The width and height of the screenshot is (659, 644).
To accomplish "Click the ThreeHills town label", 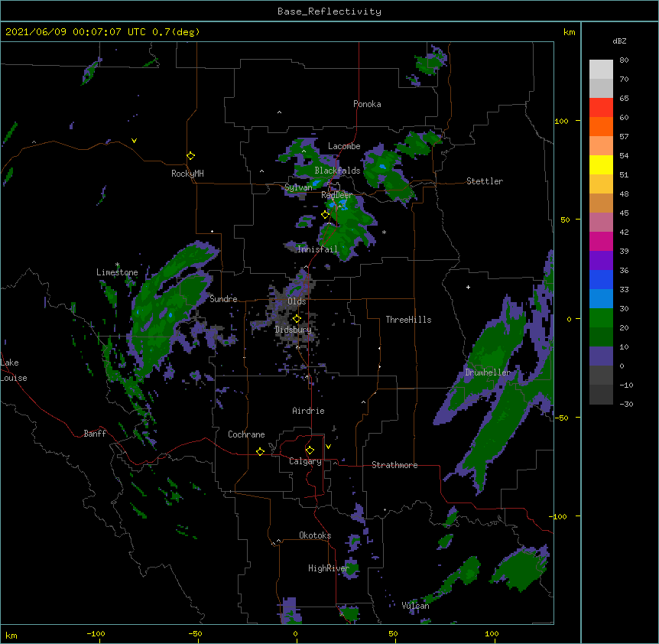I will click(408, 320).
